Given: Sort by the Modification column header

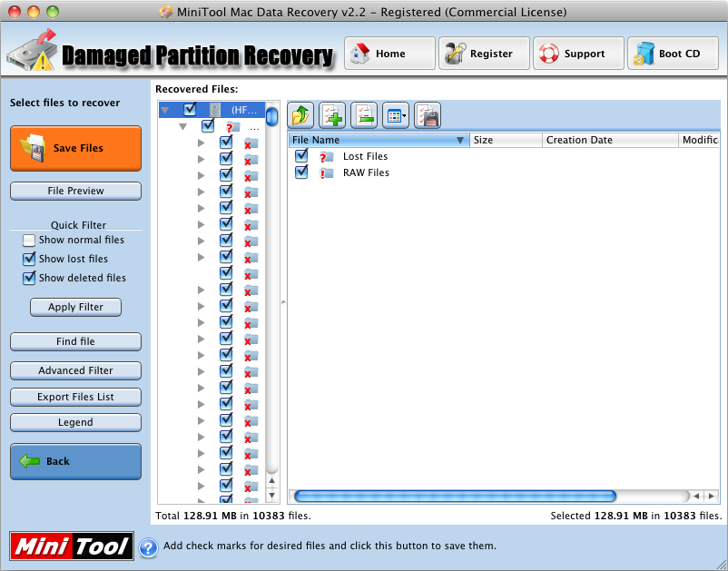Looking at the screenshot, I should (699, 140).
